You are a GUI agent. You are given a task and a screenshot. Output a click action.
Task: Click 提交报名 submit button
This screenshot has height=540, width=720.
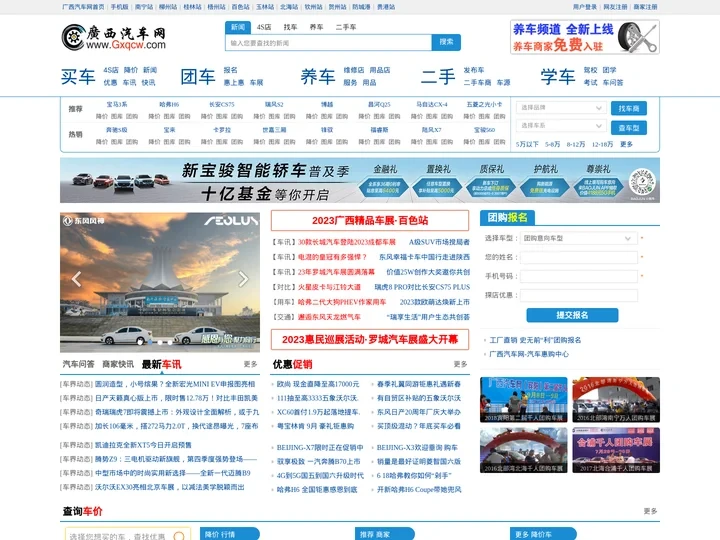[572, 315]
